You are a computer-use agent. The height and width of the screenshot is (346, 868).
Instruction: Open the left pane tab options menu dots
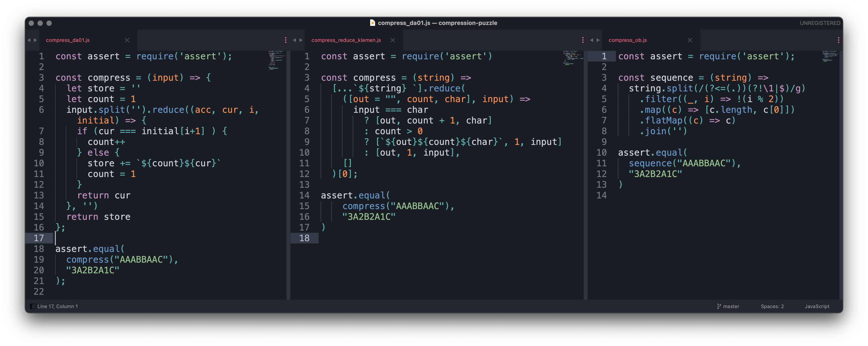[286, 40]
